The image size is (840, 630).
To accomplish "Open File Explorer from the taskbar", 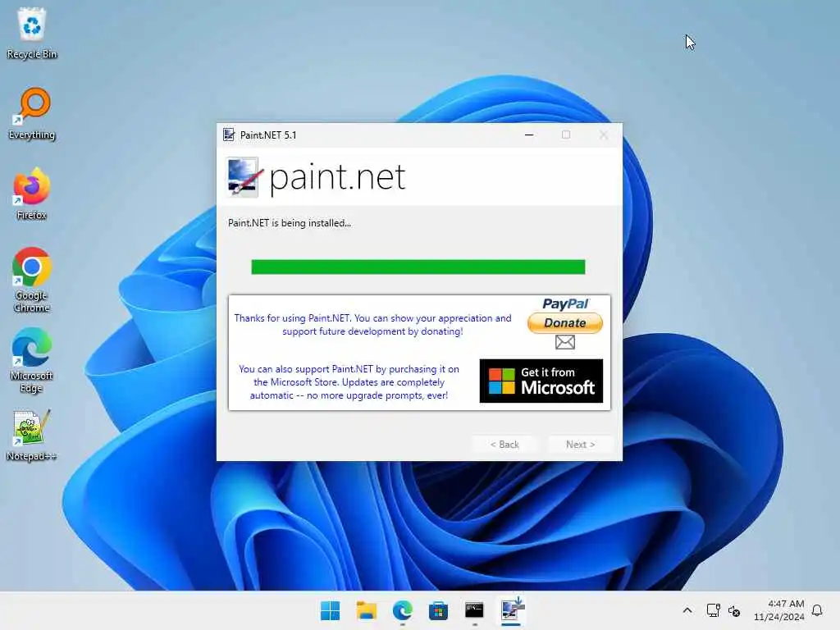I will [x=367, y=610].
